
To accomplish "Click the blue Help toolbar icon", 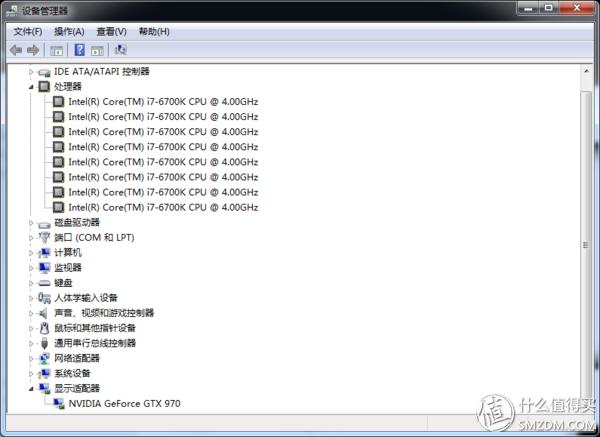I will coord(80,50).
